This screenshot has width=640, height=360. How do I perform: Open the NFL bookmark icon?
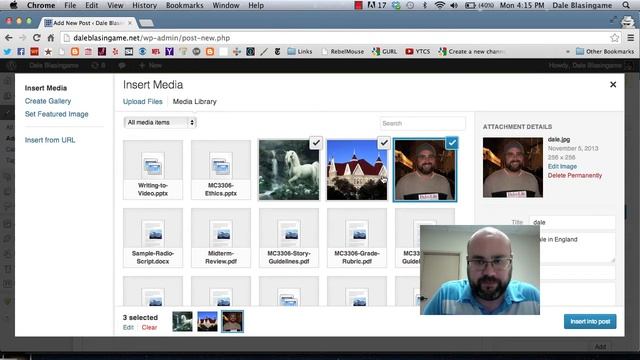pyautogui.click(x=156, y=51)
